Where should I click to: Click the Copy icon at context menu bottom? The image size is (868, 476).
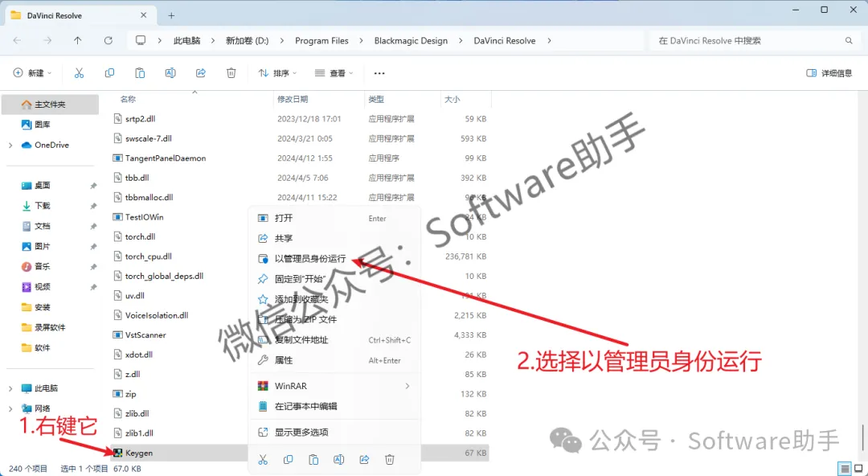click(x=289, y=459)
